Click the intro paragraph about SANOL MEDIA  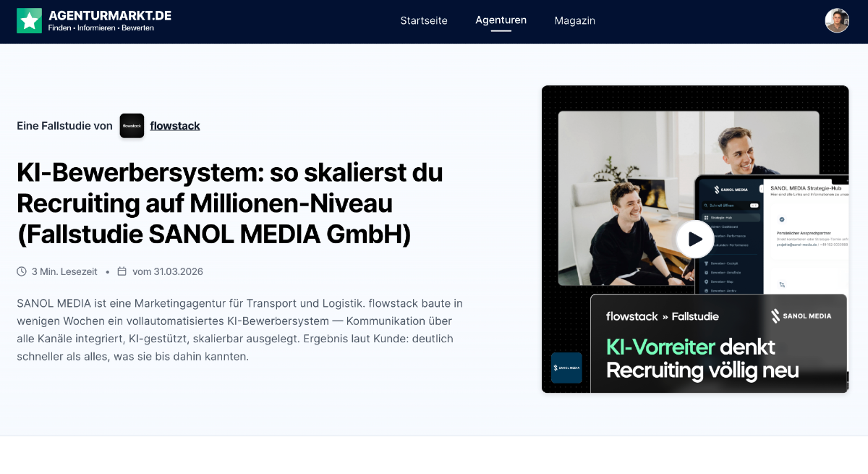(239, 329)
